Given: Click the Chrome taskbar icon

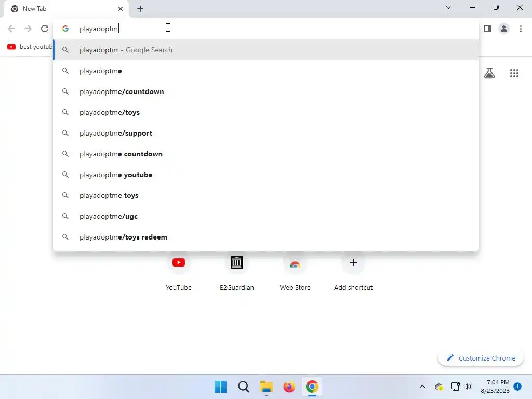Looking at the screenshot, I should pos(312,387).
